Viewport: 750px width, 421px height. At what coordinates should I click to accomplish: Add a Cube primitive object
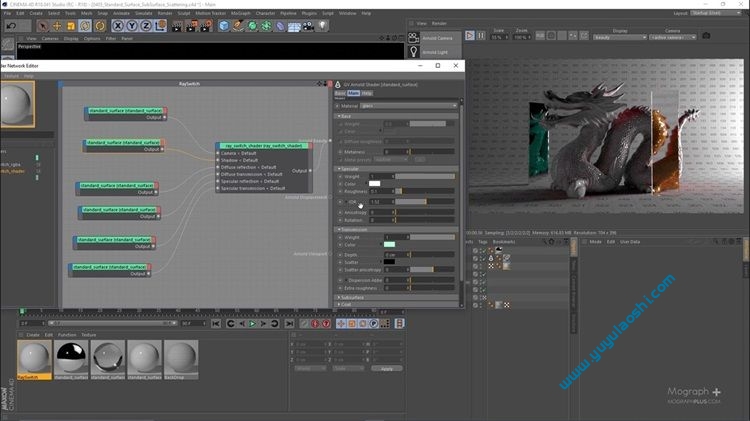[224, 26]
